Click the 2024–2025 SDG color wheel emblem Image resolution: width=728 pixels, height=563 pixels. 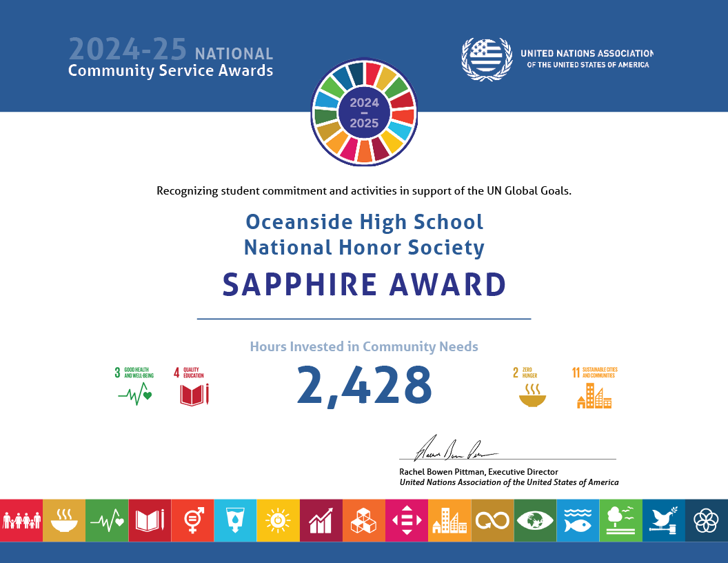364,112
